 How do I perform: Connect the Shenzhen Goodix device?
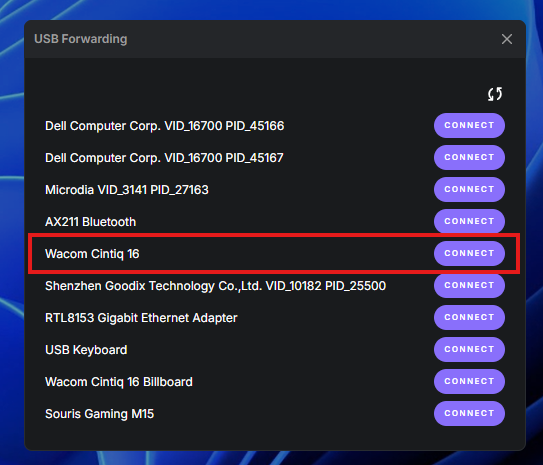coord(469,285)
